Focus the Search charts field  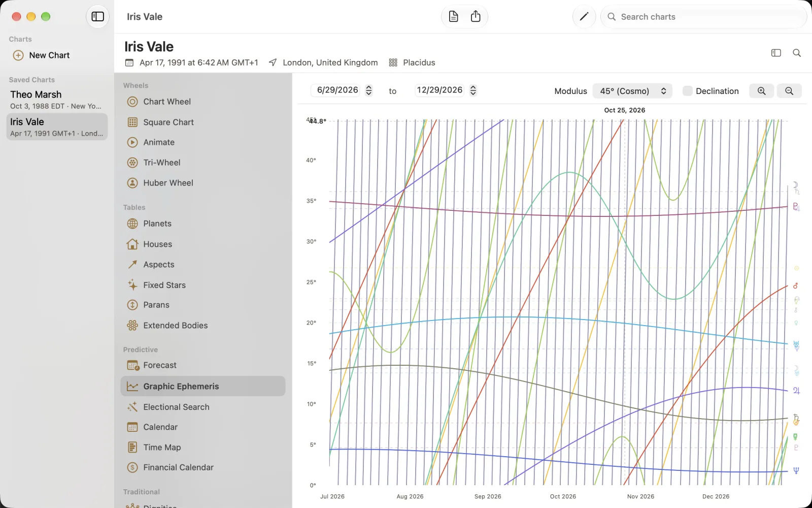(x=703, y=17)
